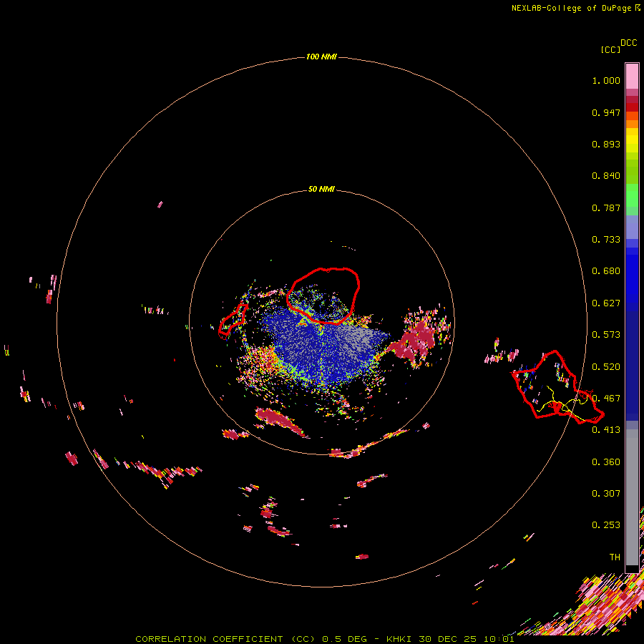Screen dimensions: 644x644
Task: Click the light pink segment of the color bar
Action: 632,76
